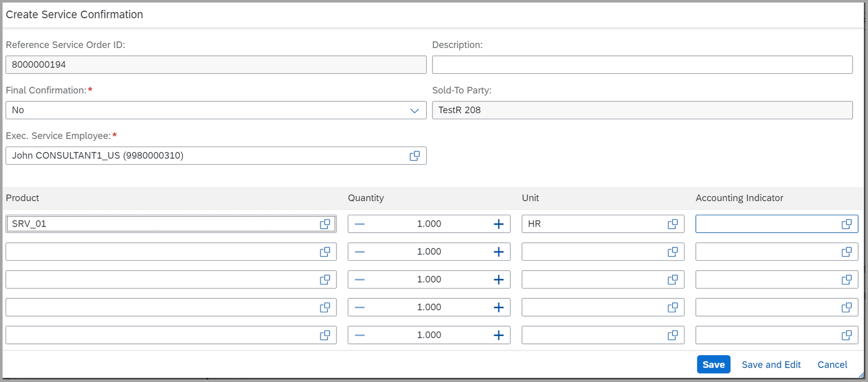The height and width of the screenshot is (382, 868).
Task: Open unit value help in second row
Action: tap(673, 252)
